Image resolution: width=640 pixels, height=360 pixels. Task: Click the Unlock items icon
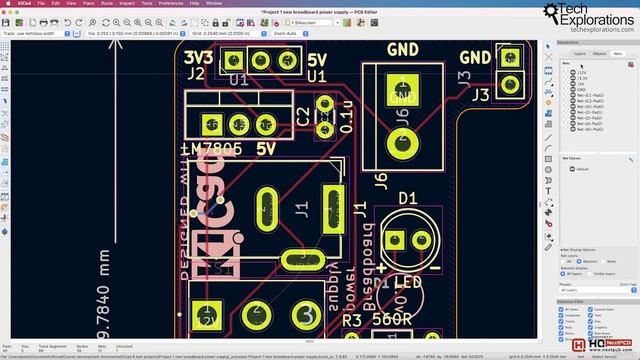226,23
